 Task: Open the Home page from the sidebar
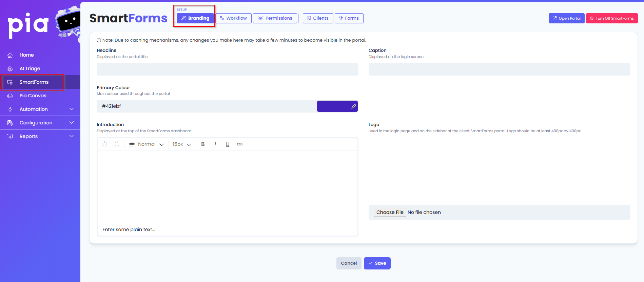(x=27, y=55)
